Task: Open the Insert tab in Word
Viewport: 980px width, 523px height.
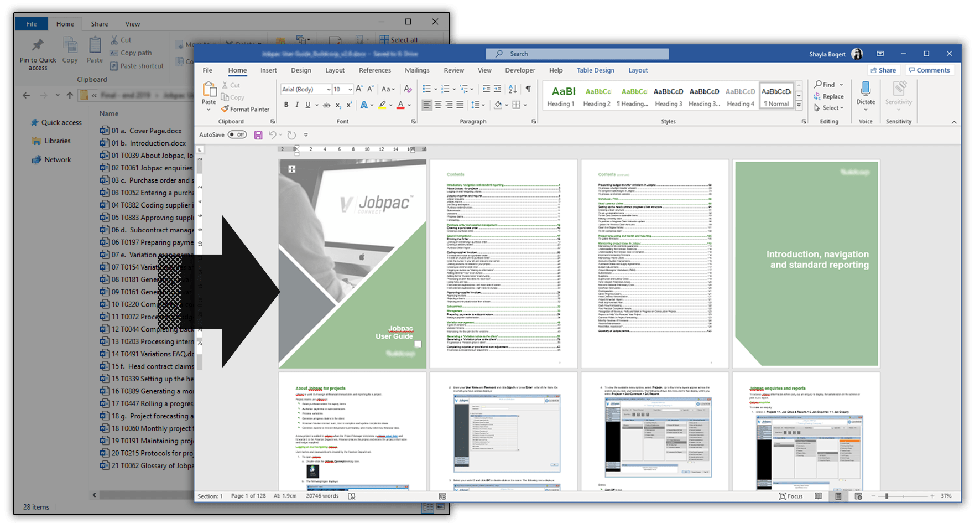Action: pyautogui.click(x=268, y=70)
